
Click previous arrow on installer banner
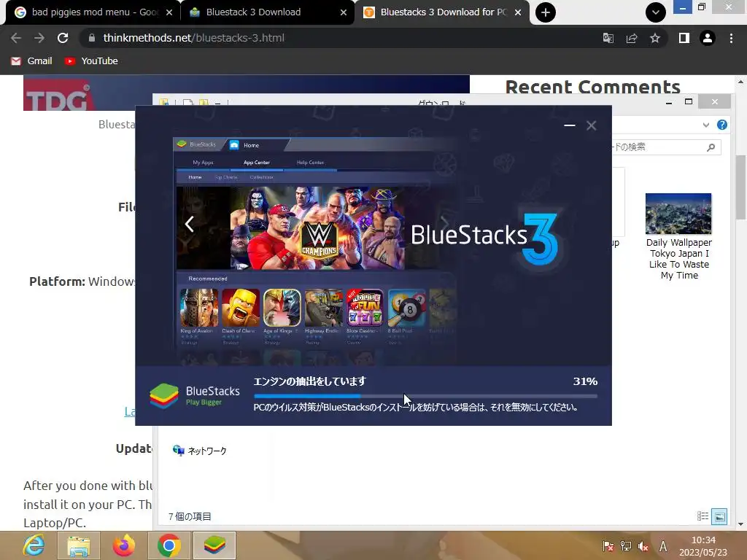tap(190, 224)
